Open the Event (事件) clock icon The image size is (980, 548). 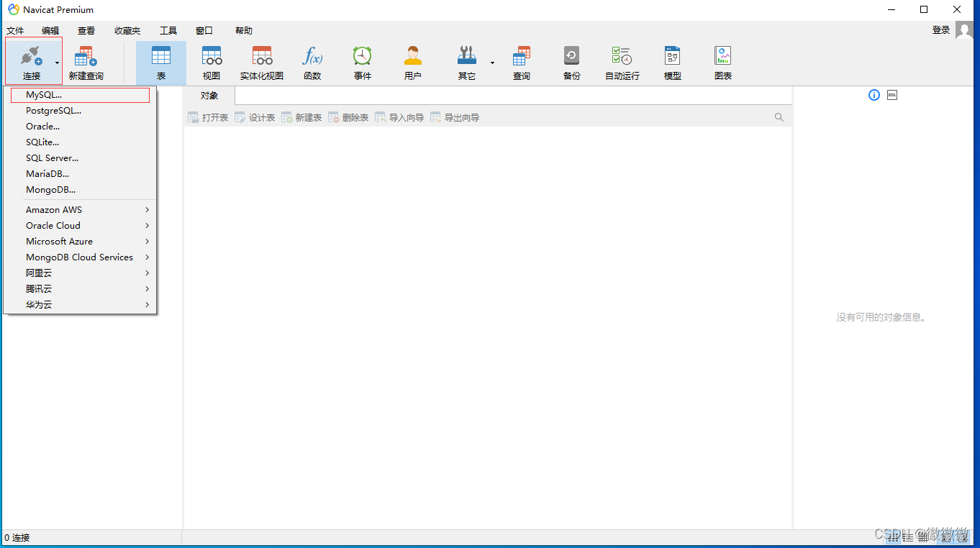coord(363,55)
